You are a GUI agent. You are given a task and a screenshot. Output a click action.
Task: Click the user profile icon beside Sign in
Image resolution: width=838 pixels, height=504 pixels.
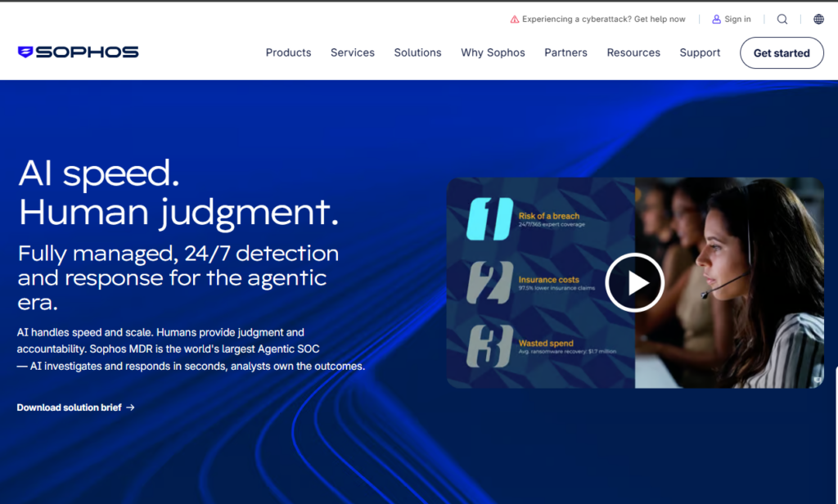(717, 20)
